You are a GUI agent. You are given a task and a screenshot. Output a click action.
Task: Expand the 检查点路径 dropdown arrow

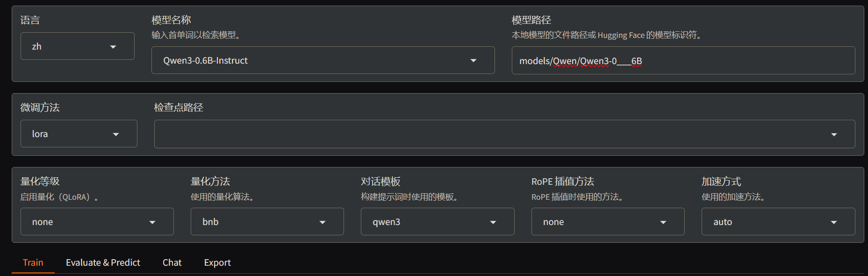tap(834, 135)
